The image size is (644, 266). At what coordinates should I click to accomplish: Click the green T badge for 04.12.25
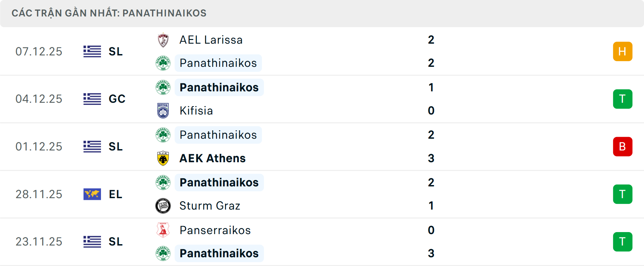point(623,99)
